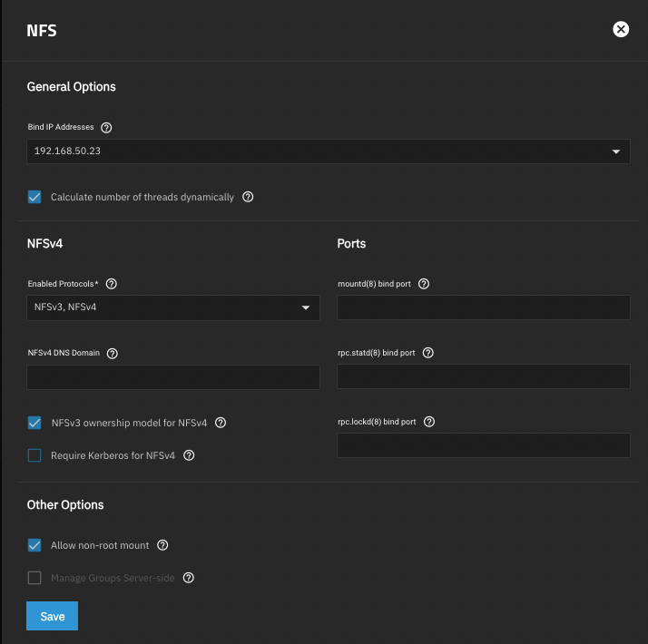Click the Ports section heading
648x644 pixels.
coord(351,244)
